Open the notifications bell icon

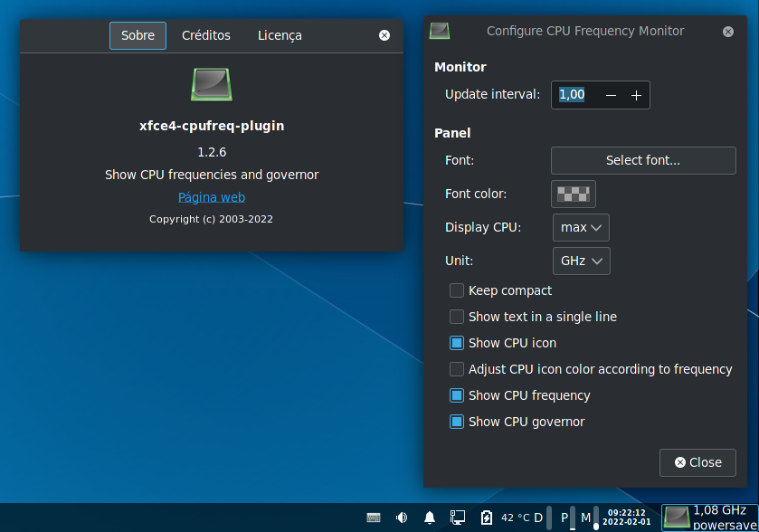coord(430,518)
